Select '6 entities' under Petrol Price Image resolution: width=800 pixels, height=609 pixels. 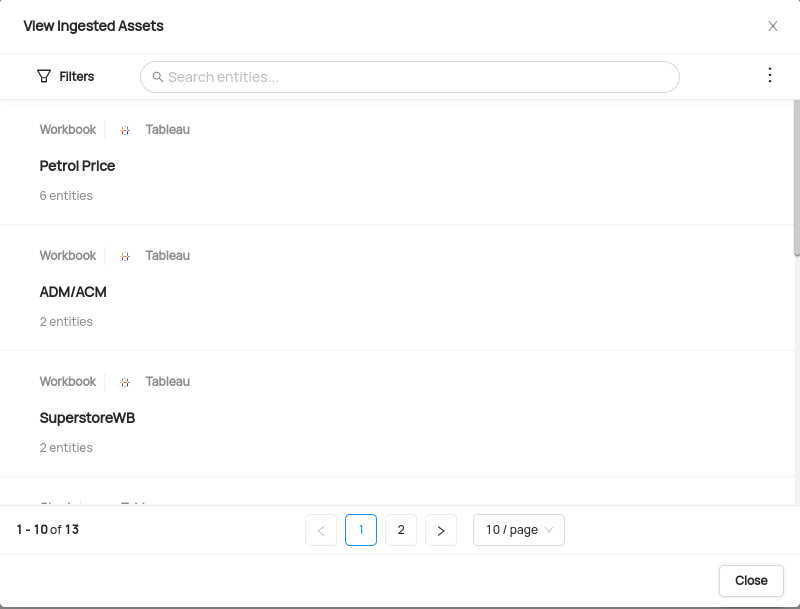66,196
